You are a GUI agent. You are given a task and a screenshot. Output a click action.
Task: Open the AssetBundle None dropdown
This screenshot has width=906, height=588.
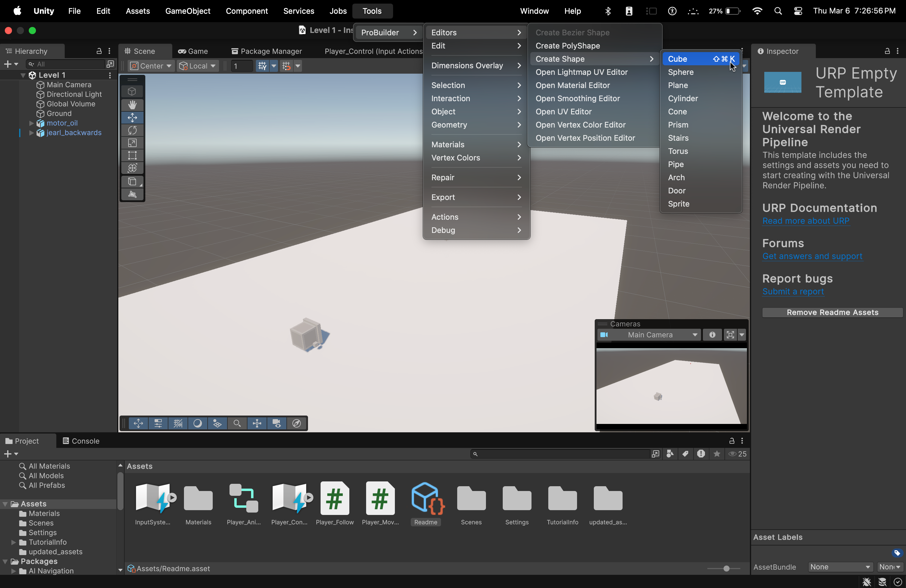coord(840,567)
